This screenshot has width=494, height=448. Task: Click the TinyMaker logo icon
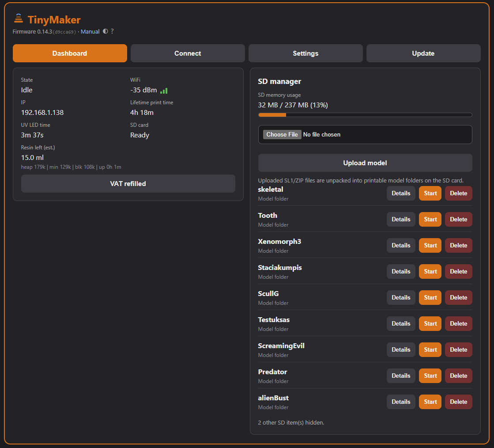pos(18,19)
